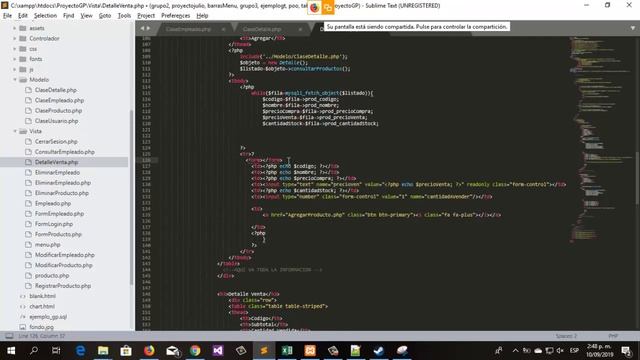The height and width of the screenshot is (360, 640).
Task: Open the Tools menu
Action: pyautogui.click(x=124, y=16)
